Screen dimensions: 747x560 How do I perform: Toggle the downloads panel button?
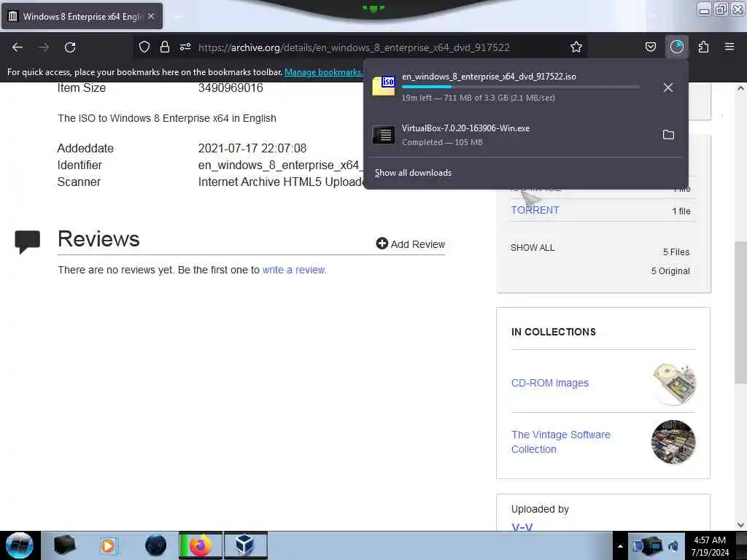click(x=676, y=47)
